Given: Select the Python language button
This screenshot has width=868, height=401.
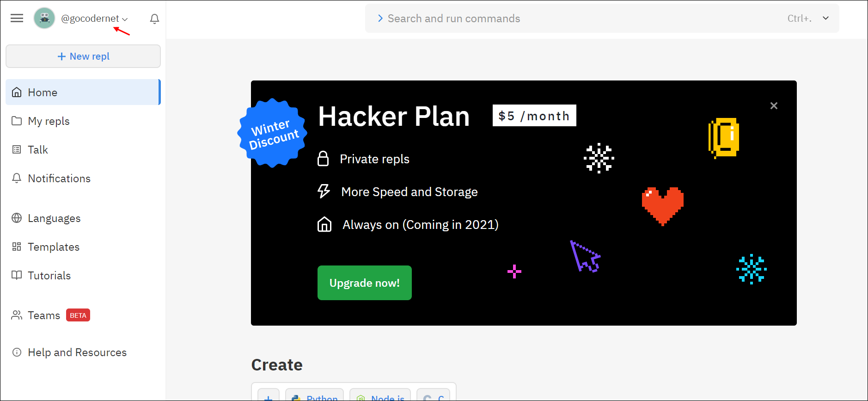Looking at the screenshot, I should tap(314, 395).
